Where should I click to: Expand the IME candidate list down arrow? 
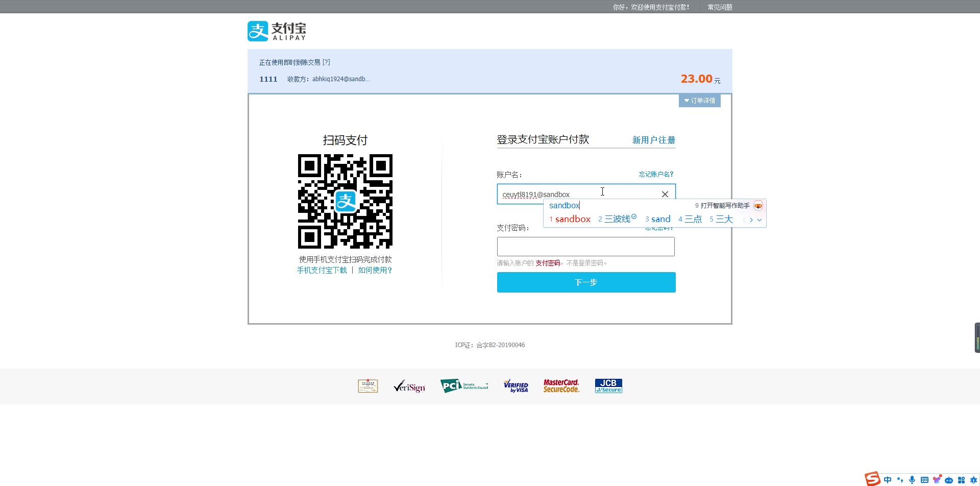[x=759, y=220]
